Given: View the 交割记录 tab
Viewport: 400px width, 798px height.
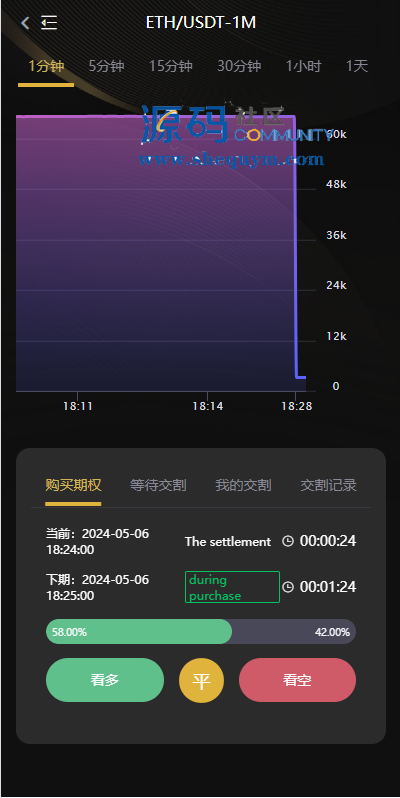Looking at the screenshot, I should [x=328, y=486].
